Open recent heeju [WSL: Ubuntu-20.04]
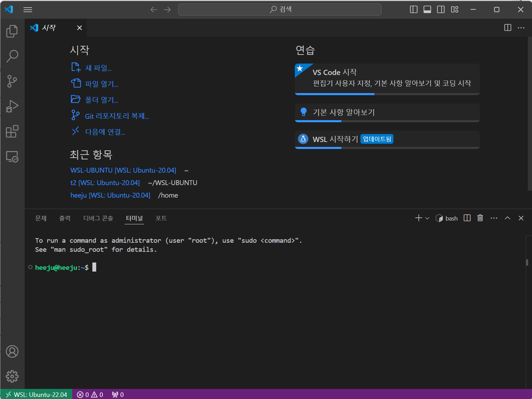Image resolution: width=532 pixels, height=399 pixels. tap(110, 195)
